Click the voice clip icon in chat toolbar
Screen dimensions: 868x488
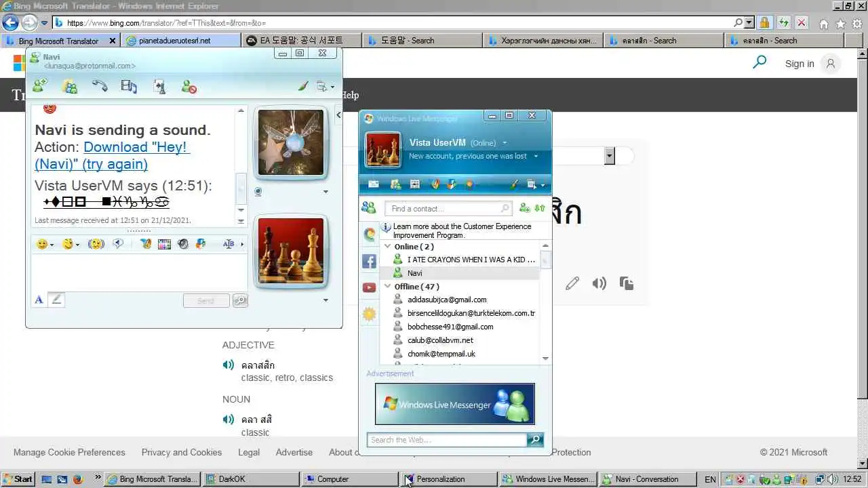(118, 244)
